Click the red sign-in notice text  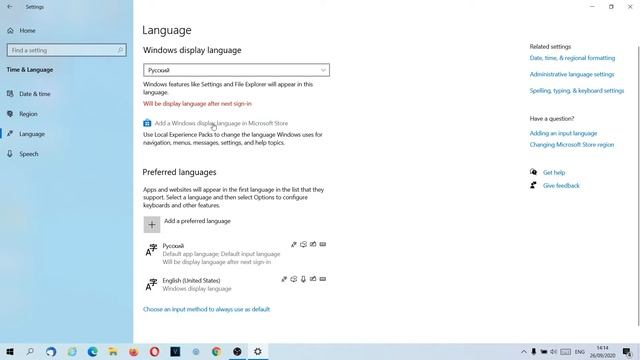(x=197, y=104)
